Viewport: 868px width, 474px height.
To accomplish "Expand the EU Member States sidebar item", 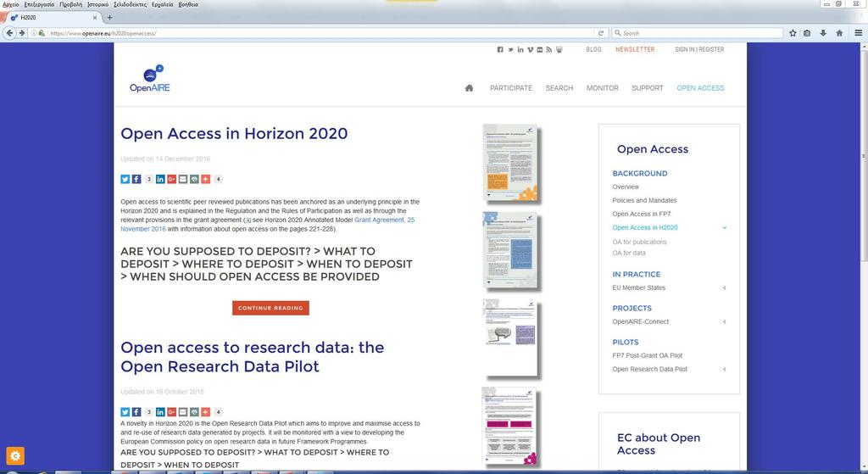I will pyautogui.click(x=724, y=288).
